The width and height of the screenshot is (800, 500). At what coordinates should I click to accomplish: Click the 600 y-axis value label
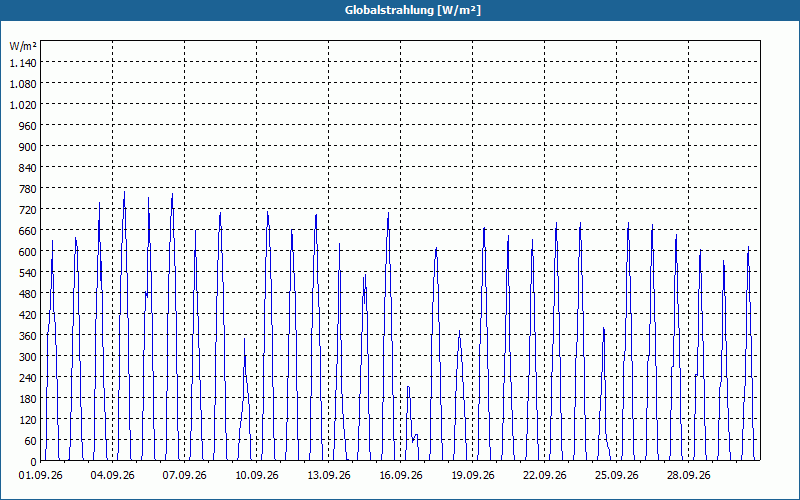28,252
